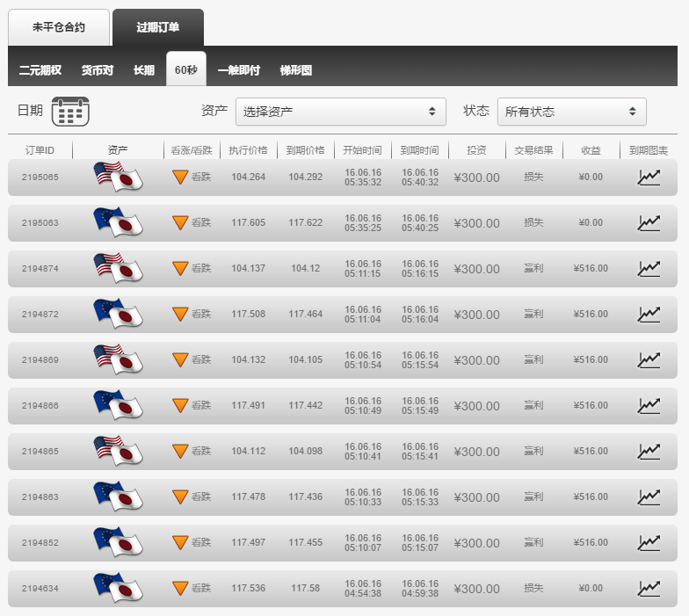Click the put arrow of order 2195065
The width and height of the screenshot is (689, 616).
(x=180, y=178)
